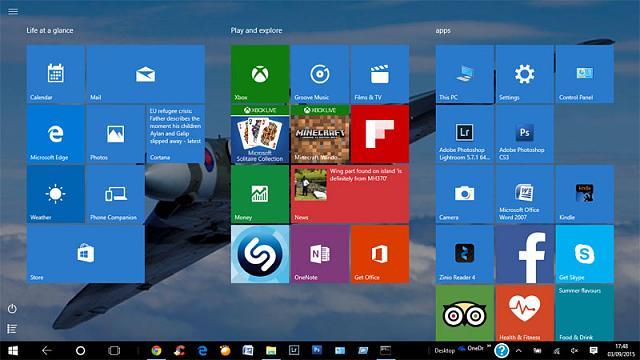
Task: Open the Settings gear tile
Action: pos(524,74)
